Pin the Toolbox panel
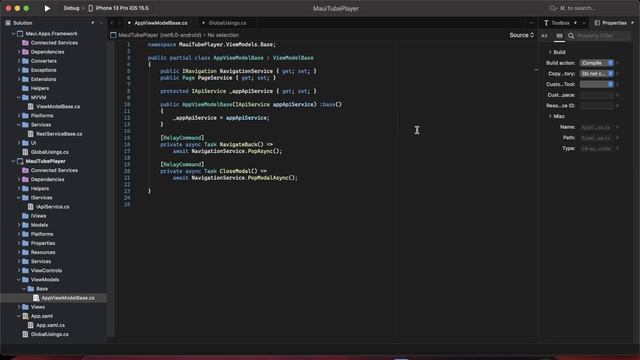Screen dimensions: 640x360 576,23
